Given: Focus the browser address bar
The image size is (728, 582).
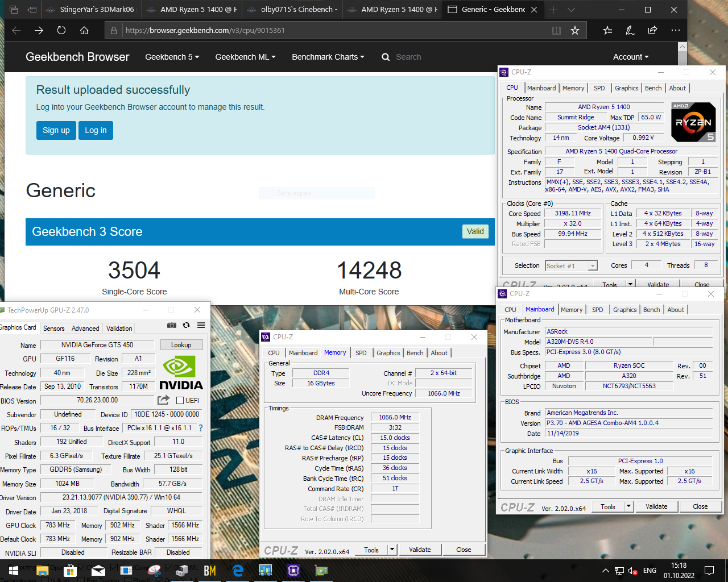Looking at the screenshot, I should tap(336, 30).
